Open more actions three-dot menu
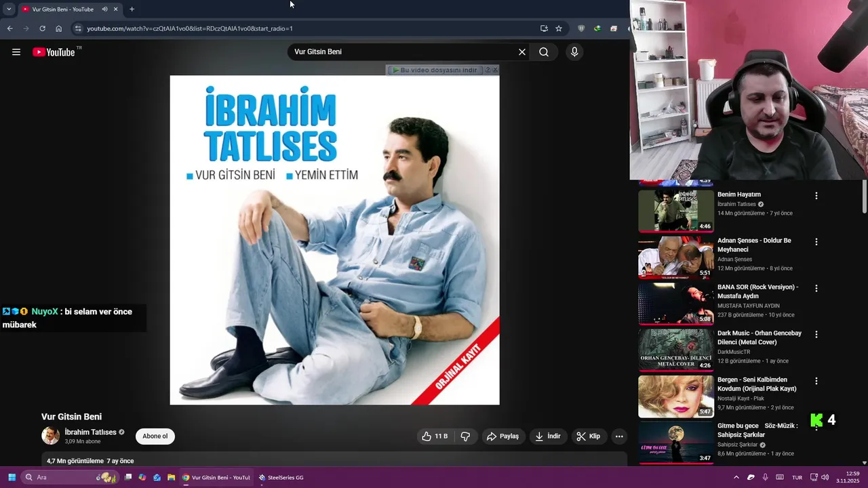The image size is (868, 488). pos(619,436)
